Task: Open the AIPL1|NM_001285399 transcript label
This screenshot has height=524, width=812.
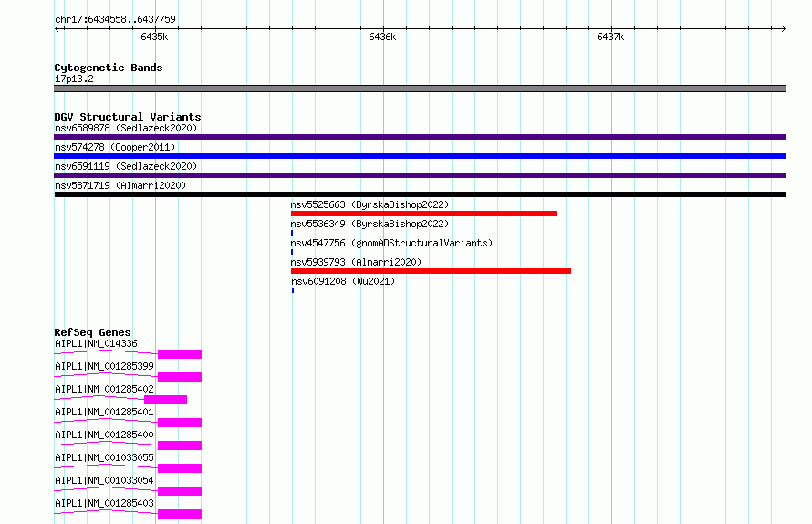Action: (x=104, y=366)
